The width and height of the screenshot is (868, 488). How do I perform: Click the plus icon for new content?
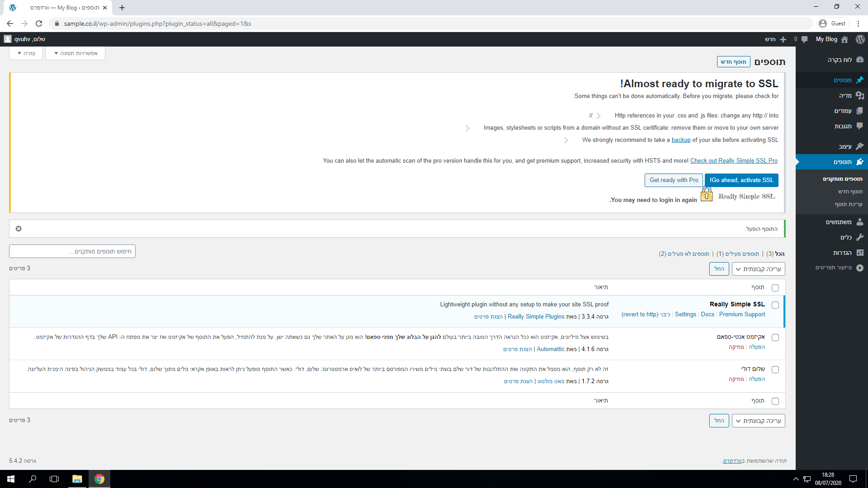[783, 39]
